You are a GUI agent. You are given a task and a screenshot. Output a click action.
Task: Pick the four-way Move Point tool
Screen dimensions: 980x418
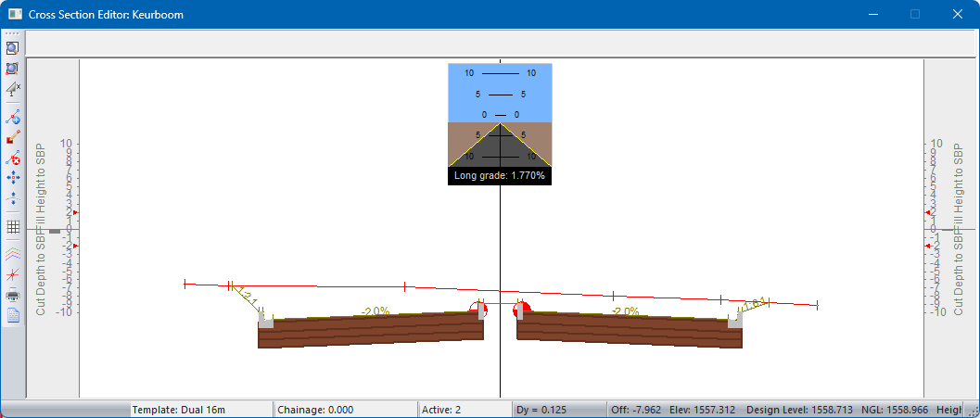pyautogui.click(x=13, y=177)
